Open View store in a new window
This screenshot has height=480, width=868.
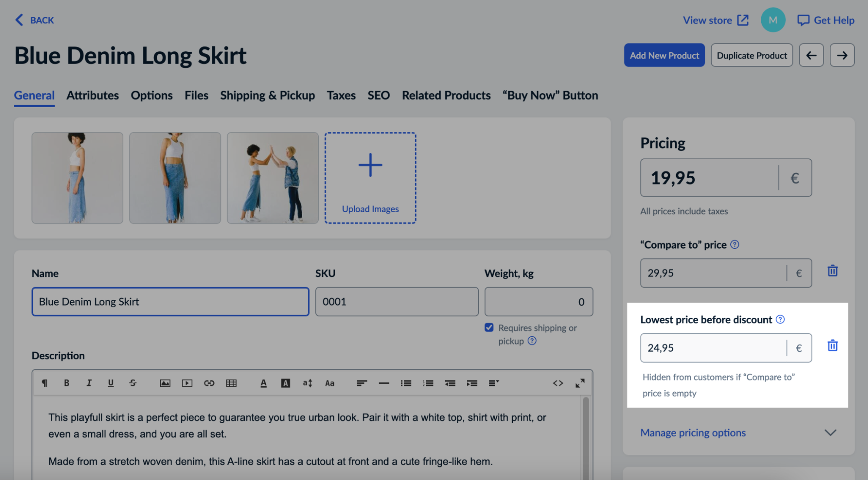tap(715, 20)
